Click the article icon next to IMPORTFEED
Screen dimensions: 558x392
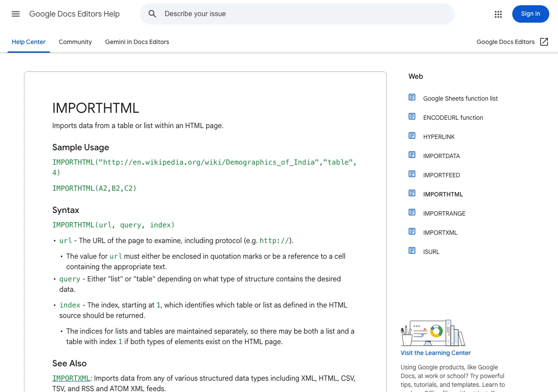(412, 174)
